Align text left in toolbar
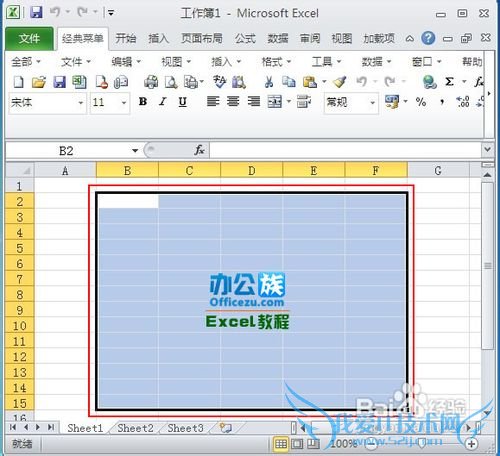 [x=213, y=101]
